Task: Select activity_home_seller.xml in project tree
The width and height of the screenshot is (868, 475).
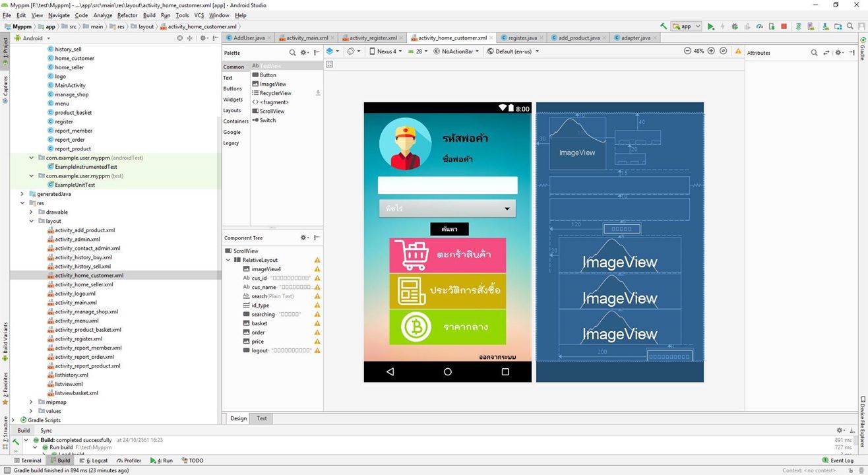Action: (x=84, y=284)
